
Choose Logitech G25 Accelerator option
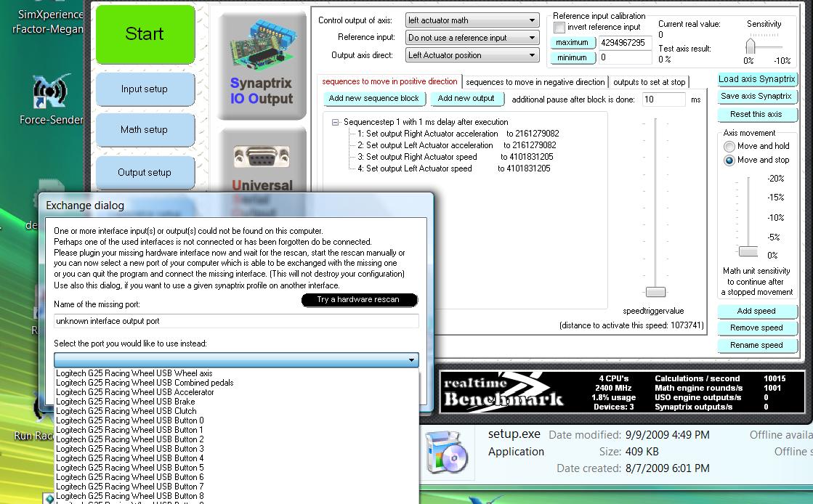236,392
